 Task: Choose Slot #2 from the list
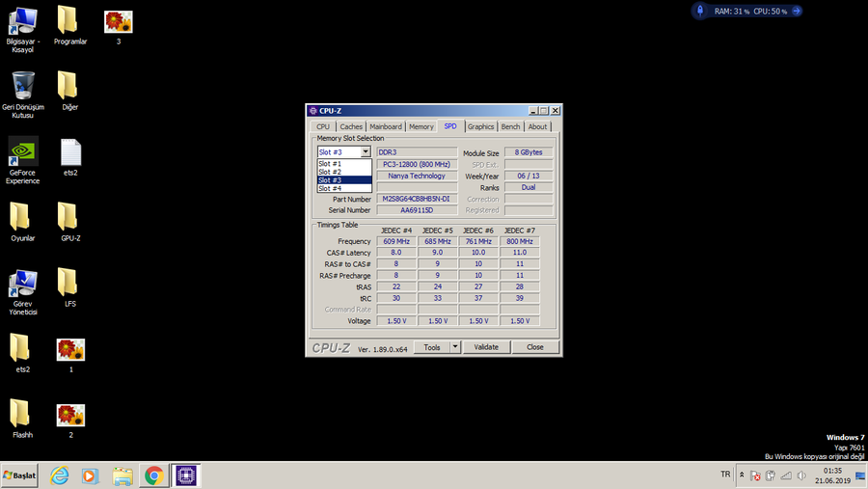(x=344, y=172)
